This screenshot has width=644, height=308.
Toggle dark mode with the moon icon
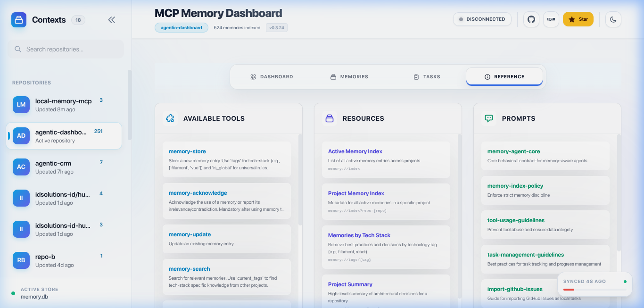(x=613, y=19)
